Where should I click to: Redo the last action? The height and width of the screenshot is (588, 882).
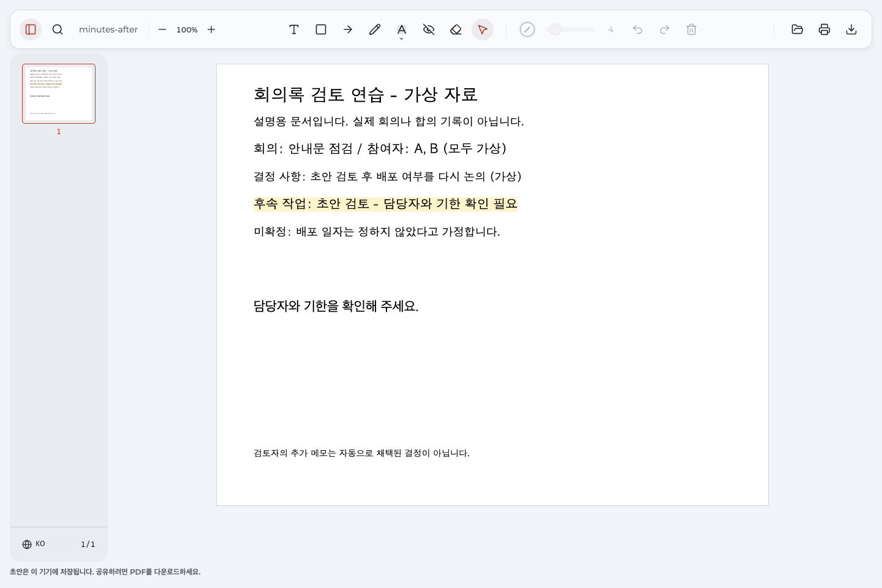point(665,29)
